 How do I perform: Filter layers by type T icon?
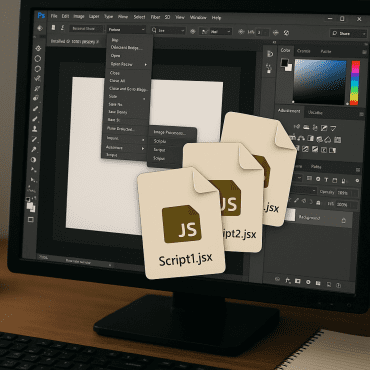pyautogui.click(x=326, y=180)
